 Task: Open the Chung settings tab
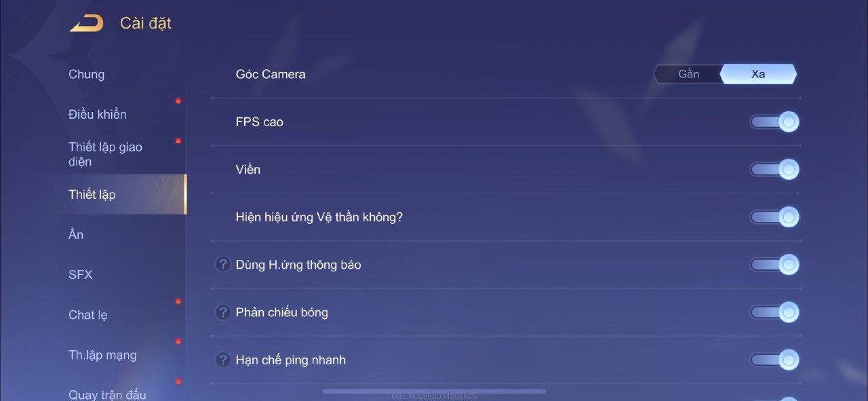point(86,74)
